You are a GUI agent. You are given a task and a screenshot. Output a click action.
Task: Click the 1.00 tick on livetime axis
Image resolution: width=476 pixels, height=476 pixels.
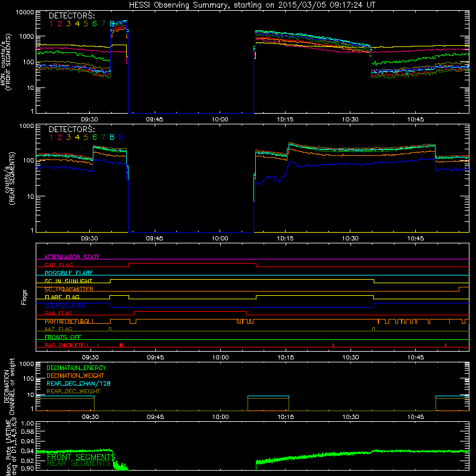click(x=27, y=424)
